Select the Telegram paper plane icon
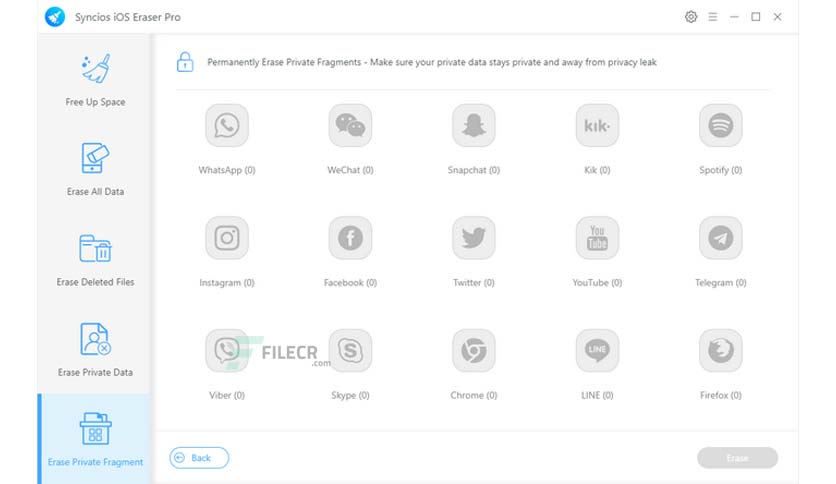The image size is (836, 484). pos(720,238)
